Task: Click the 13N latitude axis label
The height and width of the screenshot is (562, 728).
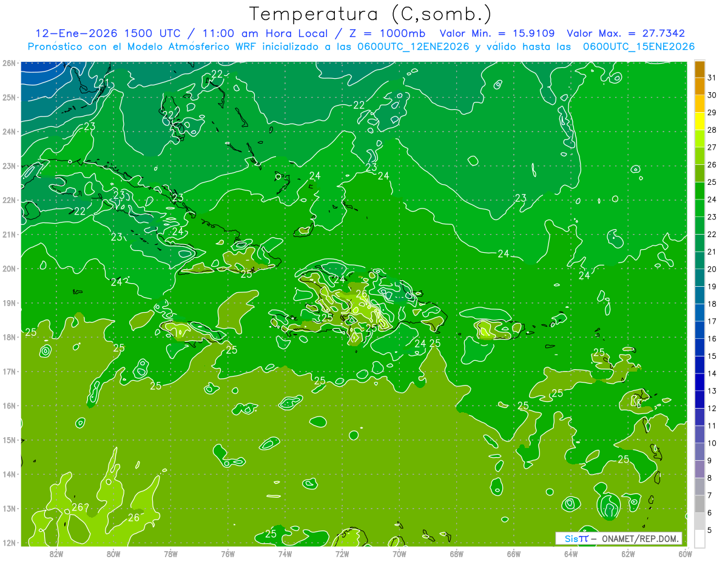Action: click(8, 509)
